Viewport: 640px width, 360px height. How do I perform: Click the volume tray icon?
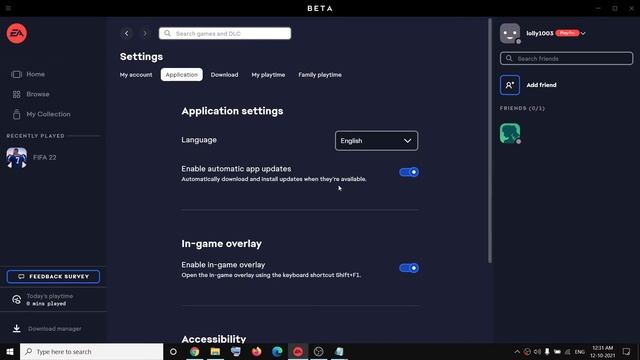coord(537,351)
